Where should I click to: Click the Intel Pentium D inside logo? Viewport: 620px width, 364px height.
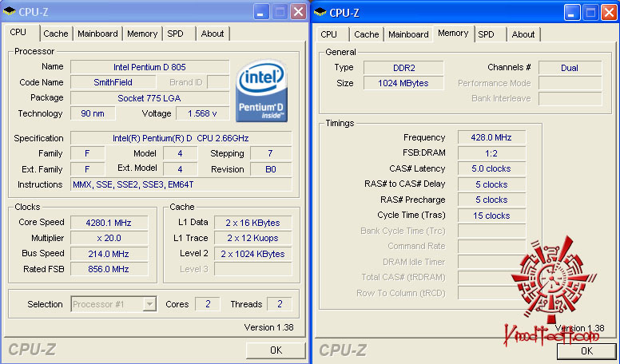(262, 91)
